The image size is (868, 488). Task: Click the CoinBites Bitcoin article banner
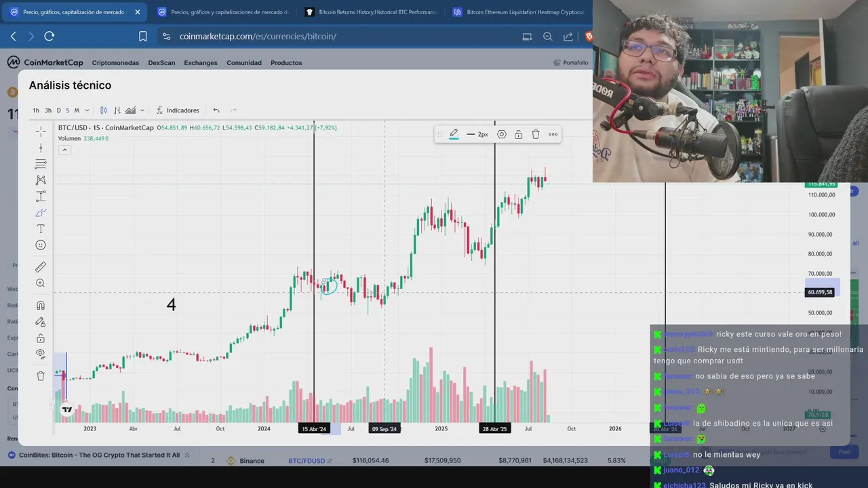tap(100, 455)
